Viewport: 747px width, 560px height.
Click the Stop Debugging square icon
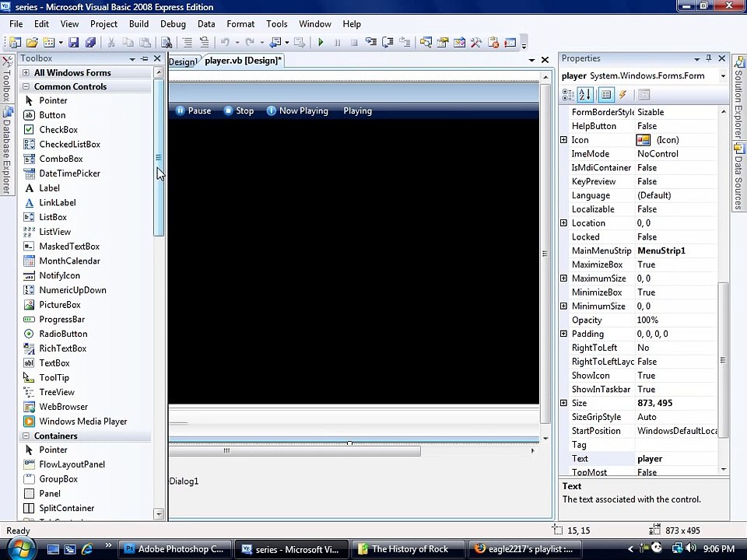354,42
